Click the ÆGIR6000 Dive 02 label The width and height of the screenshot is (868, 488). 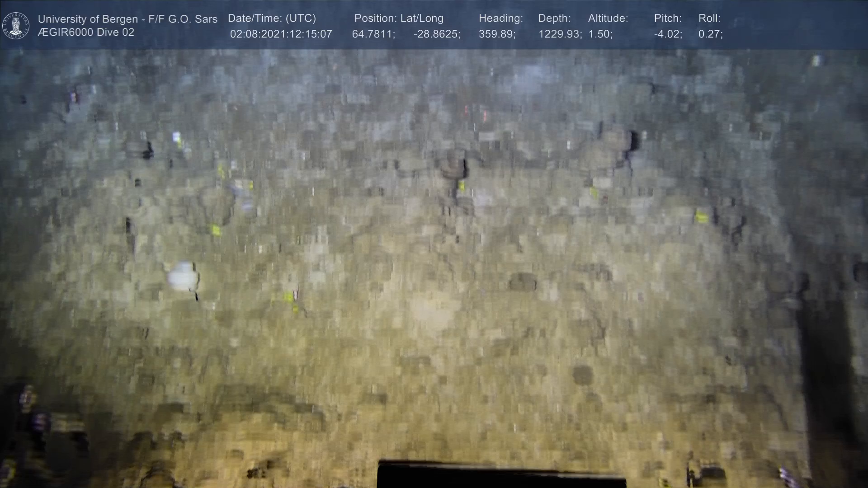(86, 33)
